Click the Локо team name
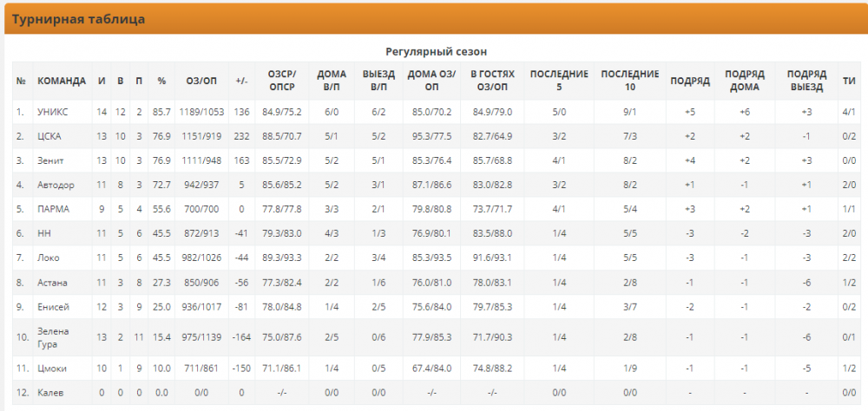The height and width of the screenshot is (411, 868). (x=49, y=258)
